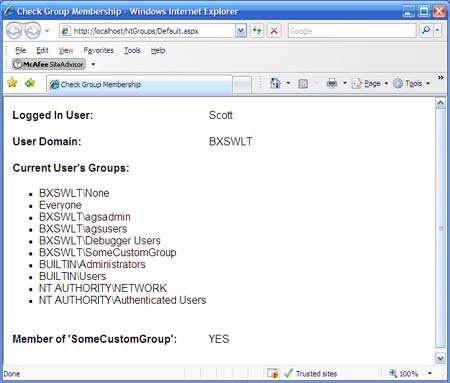The width and height of the screenshot is (450, 383).
Task: Open the File menu
Action: 20,50
